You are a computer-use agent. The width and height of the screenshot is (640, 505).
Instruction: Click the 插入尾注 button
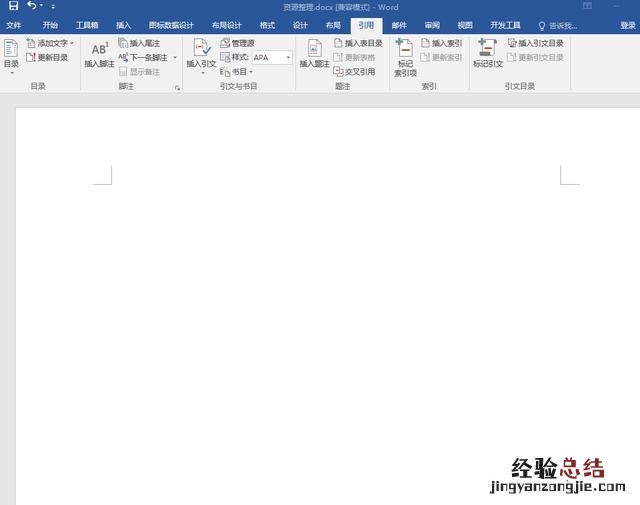[139, 43]
